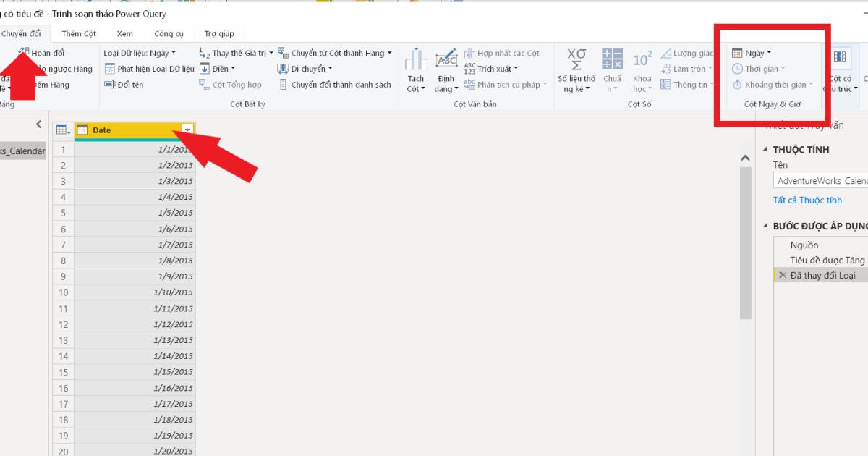
Task: Select the cell 1/1/2015
Action: (135, 150)
